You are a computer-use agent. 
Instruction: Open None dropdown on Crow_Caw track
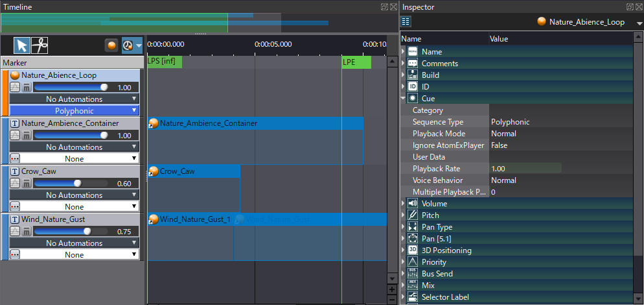pos(80,207)
